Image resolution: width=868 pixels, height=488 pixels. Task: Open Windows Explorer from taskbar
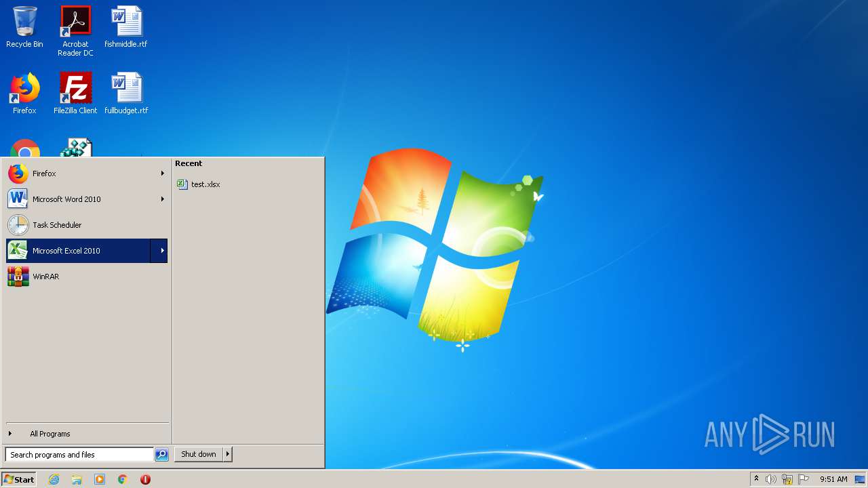coord(77,479)
